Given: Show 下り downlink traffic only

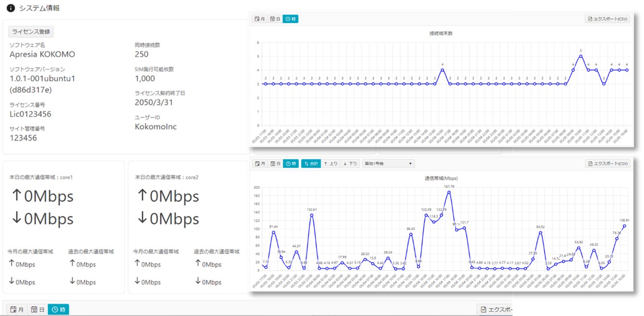Looking at the screenshot, I should point(350,164).
